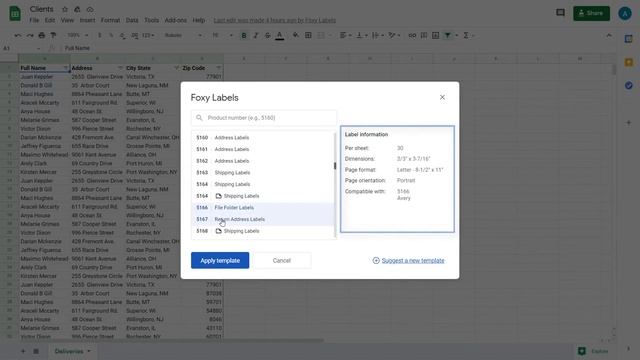
Task: Increase decimal places
Action: (x=135, y=36)
